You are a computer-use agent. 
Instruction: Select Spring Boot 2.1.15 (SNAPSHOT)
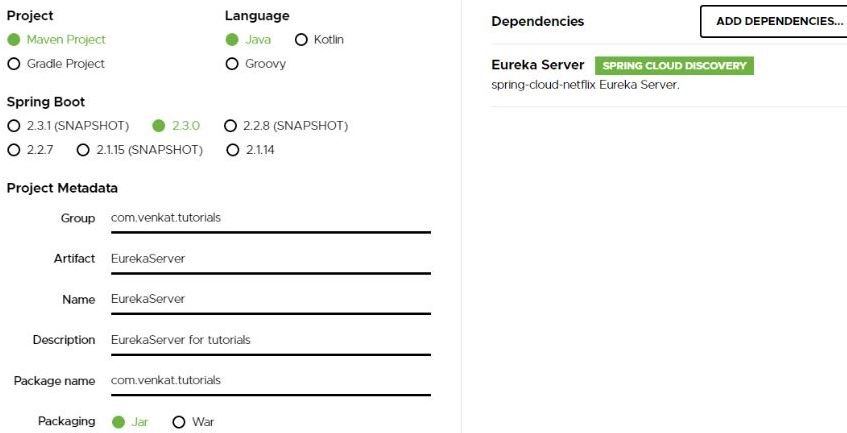coord(82,150)
